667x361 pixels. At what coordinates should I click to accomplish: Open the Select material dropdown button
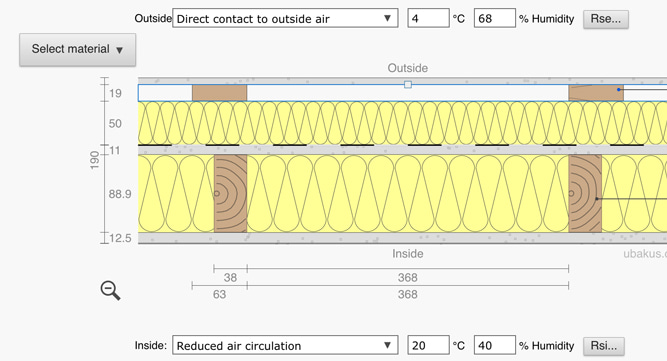(77, 50)
